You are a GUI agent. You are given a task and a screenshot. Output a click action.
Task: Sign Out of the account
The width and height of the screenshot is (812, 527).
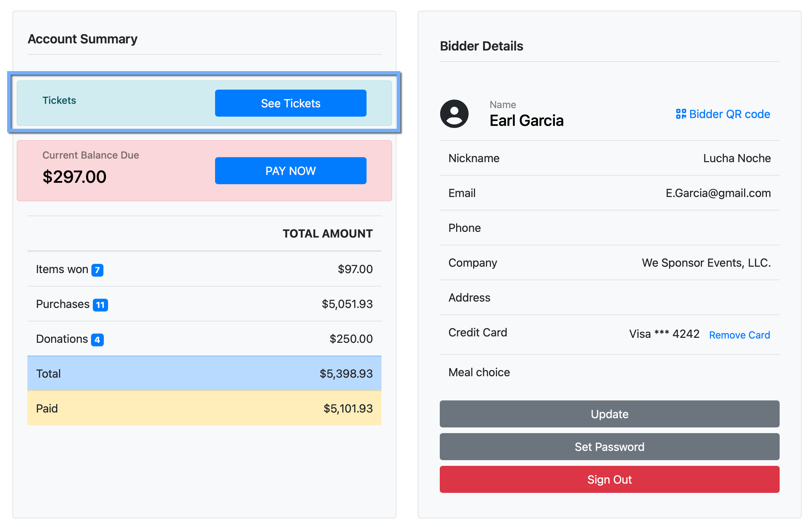click(x=609, y=479)
